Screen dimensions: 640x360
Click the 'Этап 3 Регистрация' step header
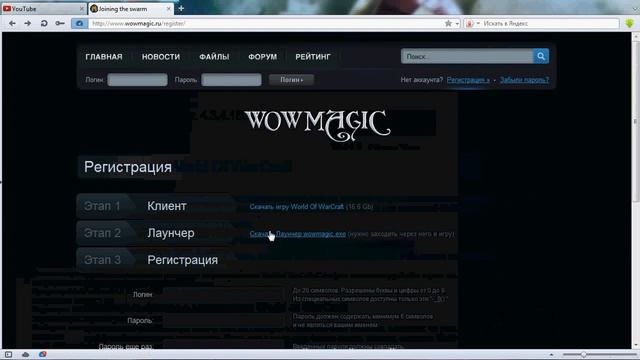(x=157, y=260)
